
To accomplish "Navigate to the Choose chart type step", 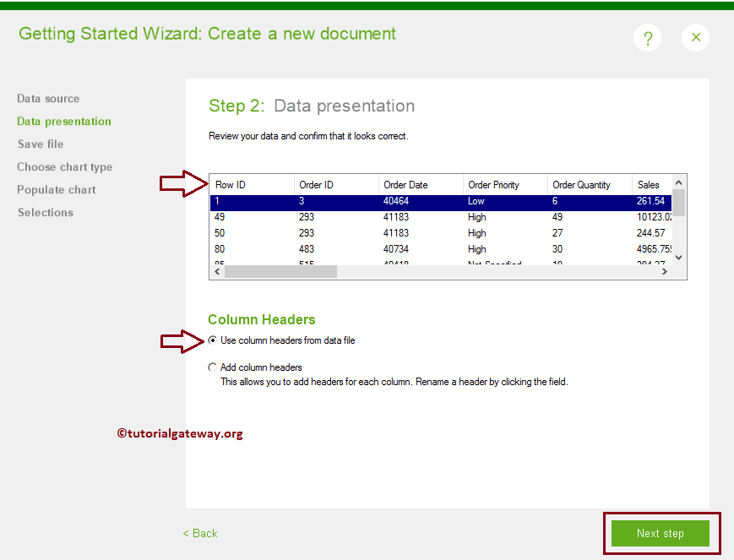I will (x=64, y=166).
